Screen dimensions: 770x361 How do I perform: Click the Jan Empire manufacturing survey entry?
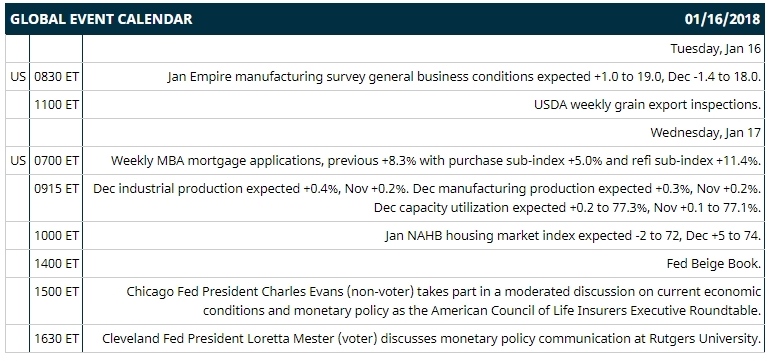[x=464, y=77]
